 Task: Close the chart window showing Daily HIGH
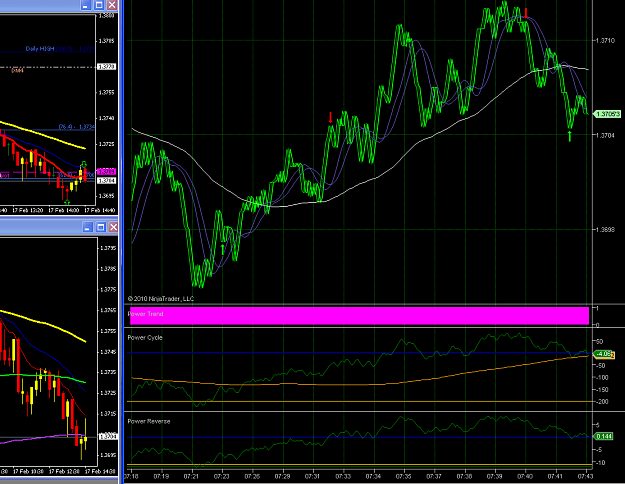[112, 5]
